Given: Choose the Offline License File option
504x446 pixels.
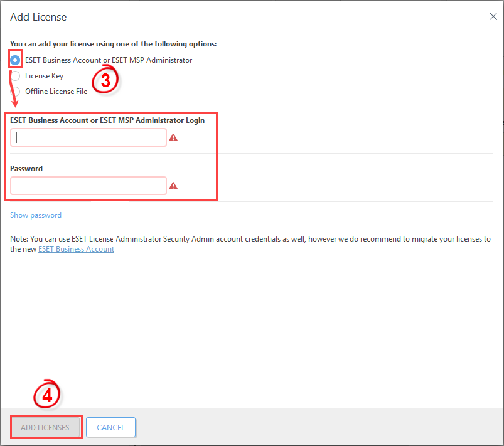Looking at the screenshot, I should pyautogui.click(x=15, y=92).
